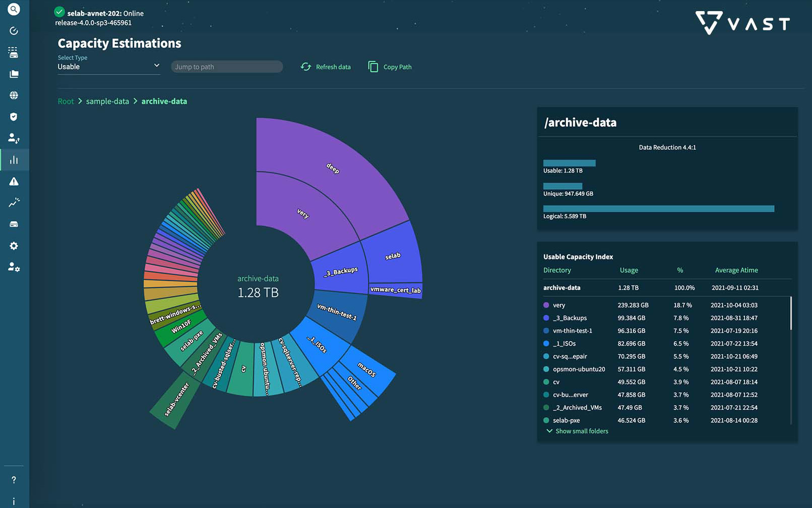Click the macOS segment in chart

367,370
